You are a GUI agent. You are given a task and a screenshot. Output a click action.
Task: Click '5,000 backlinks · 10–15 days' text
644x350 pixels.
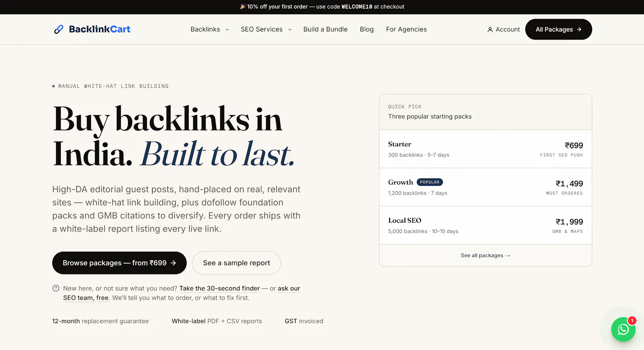point(423,231)
